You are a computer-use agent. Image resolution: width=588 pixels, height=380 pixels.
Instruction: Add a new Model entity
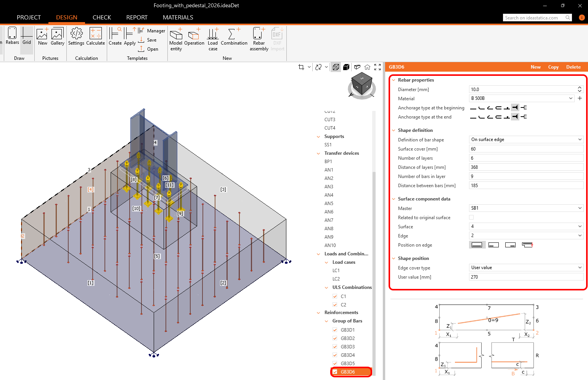point(176,38)
